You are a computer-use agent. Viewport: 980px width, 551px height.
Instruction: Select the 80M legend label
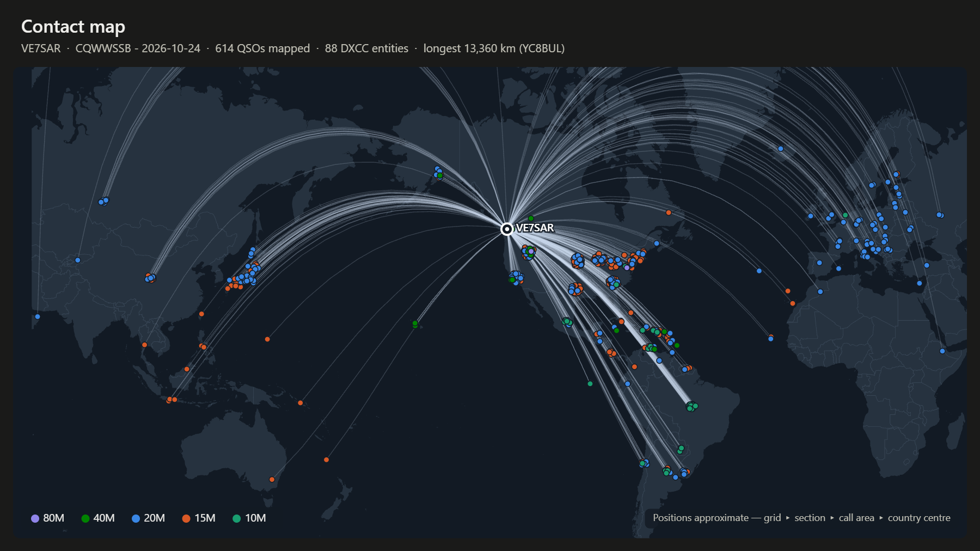coord(54,518)
